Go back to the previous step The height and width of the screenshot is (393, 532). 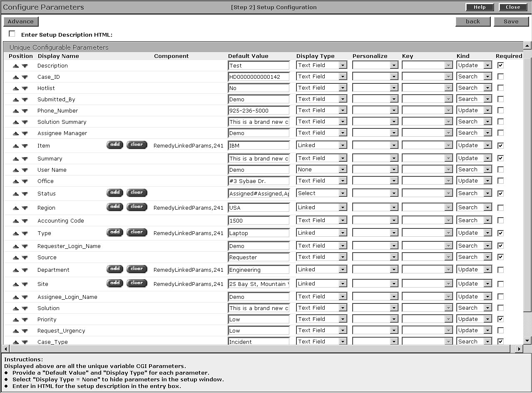[473, 22]
